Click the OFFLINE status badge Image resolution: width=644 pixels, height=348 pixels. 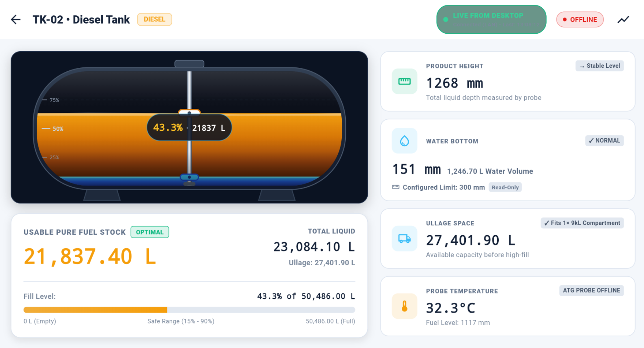[x=580, y=19]
